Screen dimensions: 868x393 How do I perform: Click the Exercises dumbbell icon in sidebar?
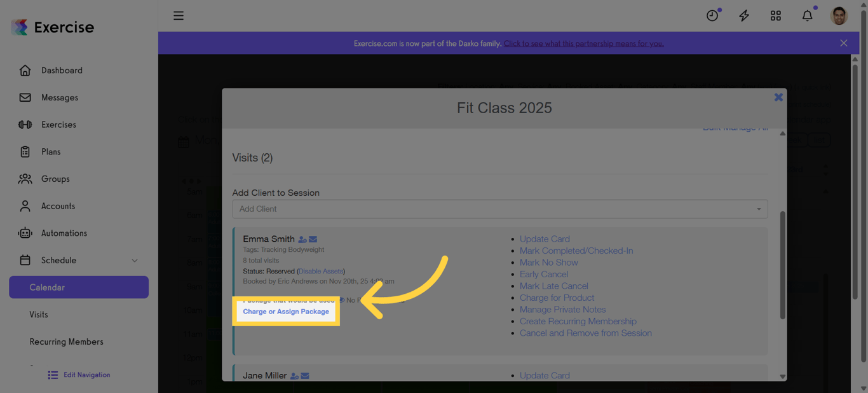(x=25, y=125)
